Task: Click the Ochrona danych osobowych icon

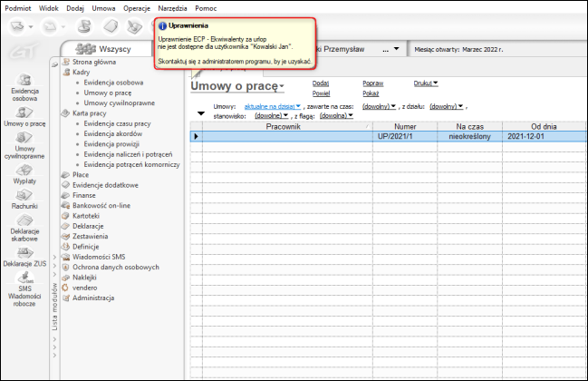Action: coord(65,267)
